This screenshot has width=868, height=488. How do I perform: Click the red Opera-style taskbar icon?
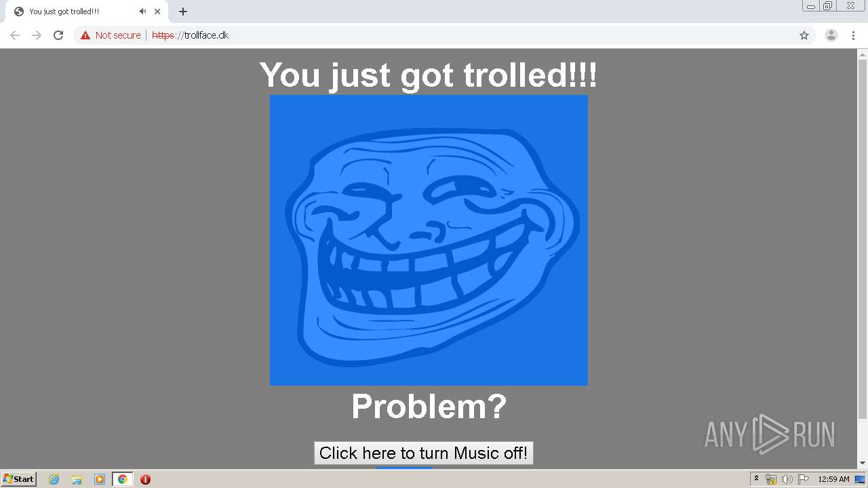145,479
